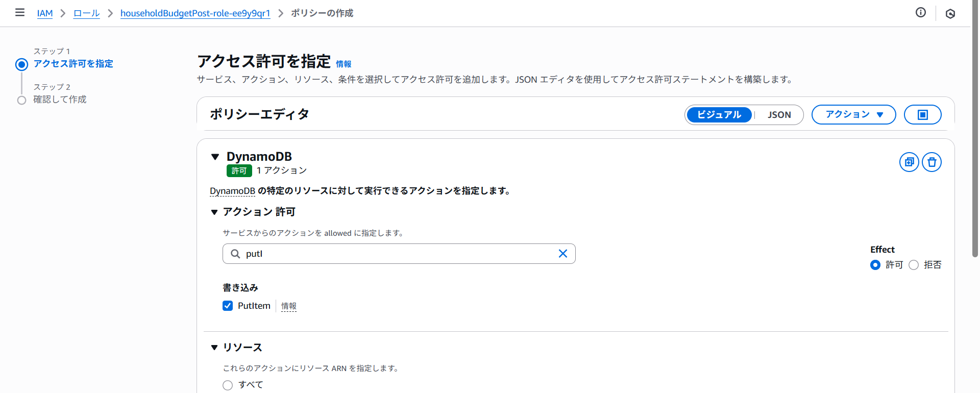This screenshot has width=980, height=393.
Task: Collapse the リソース section
Action: click(214, 348)
